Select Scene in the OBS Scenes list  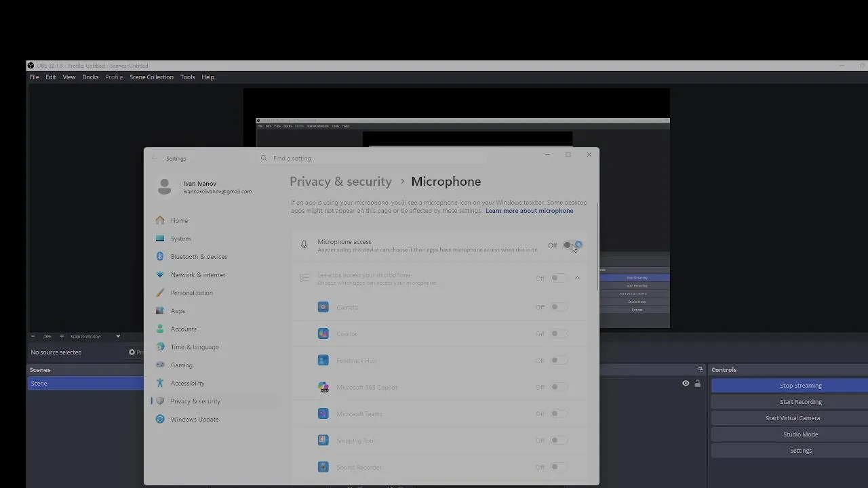click(x=86, y=384)
